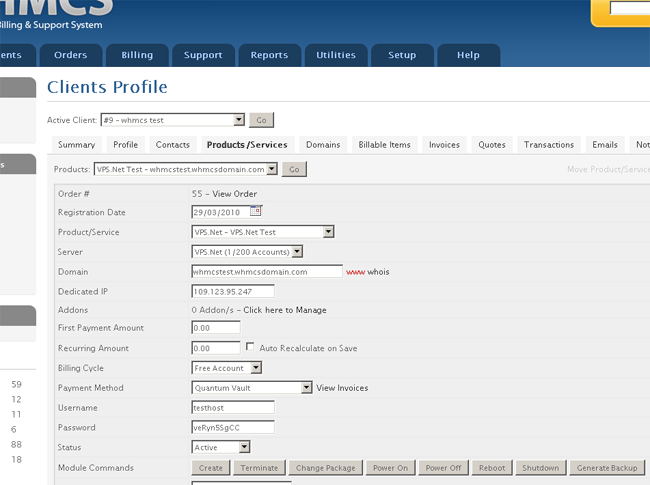The height and width of the screenshot is (485, 650).
Task: Open the Orders menu
Action: click(71, 55)
